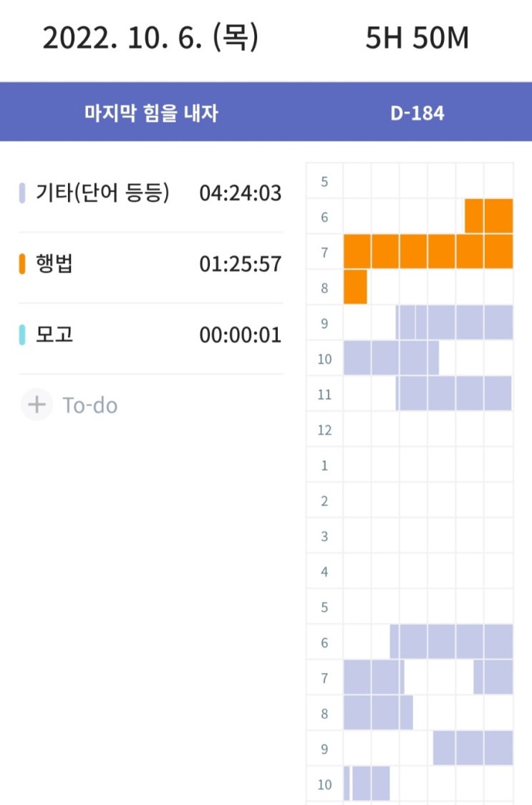Select the orange marker for 행법
532x805 pixels.
(22, 264)
